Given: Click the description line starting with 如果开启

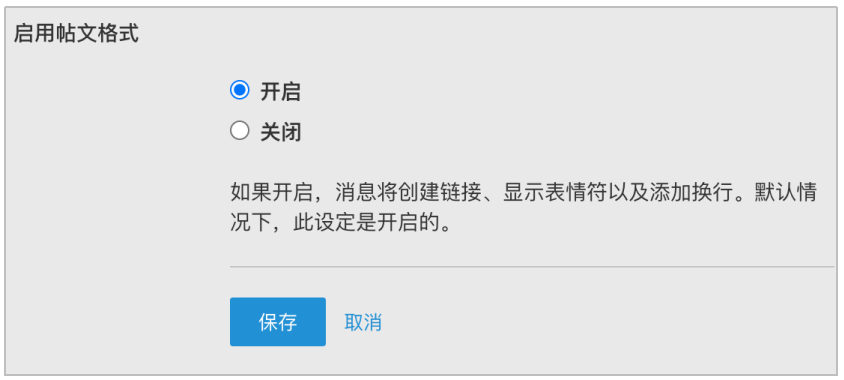Looking at the screenshot, I should (x=524, y=192).
